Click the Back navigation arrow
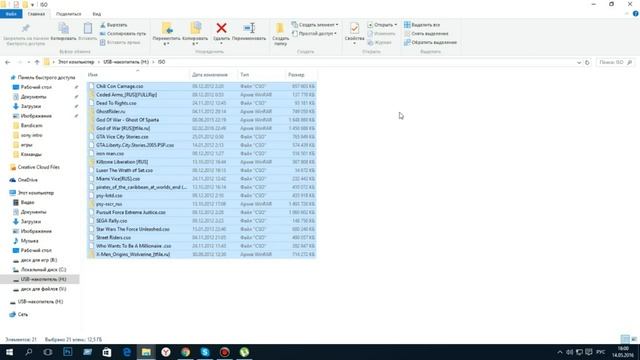 click(x=7, y=62)
